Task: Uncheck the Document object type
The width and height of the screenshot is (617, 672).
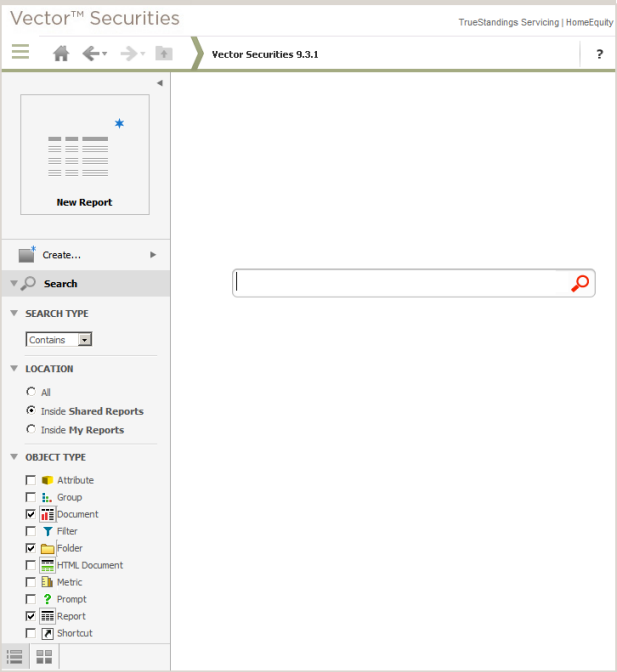Action: pyautogui.click(x=31, y=514)
